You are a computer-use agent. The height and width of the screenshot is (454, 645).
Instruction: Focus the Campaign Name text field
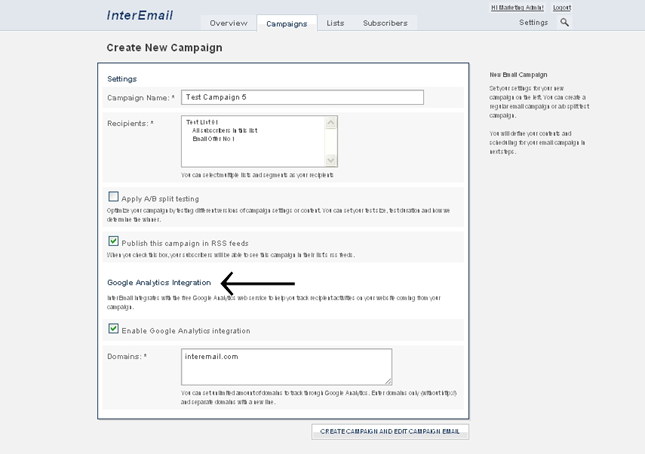tap(302, 97)
